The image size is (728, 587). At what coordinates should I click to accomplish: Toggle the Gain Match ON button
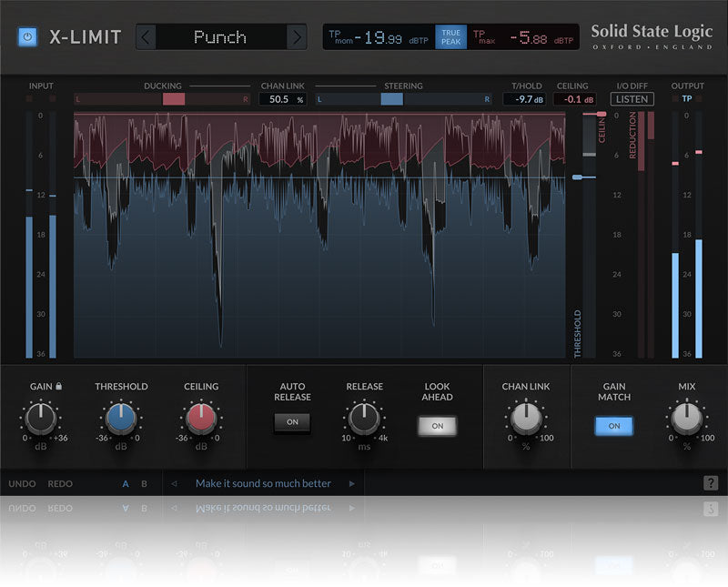click(x=613, y=426)
